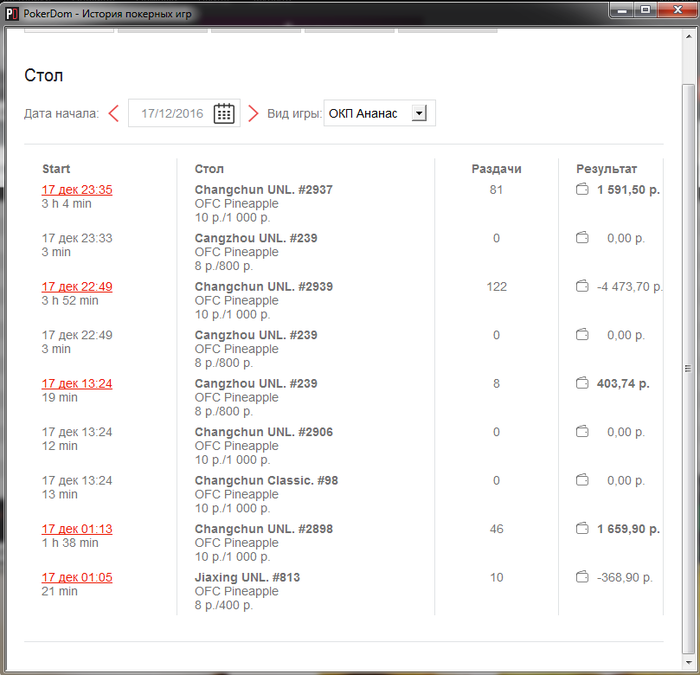Click hands count 46
Image resolution: width=700 pixels, height=675 pixels.
tap(496, 529)
